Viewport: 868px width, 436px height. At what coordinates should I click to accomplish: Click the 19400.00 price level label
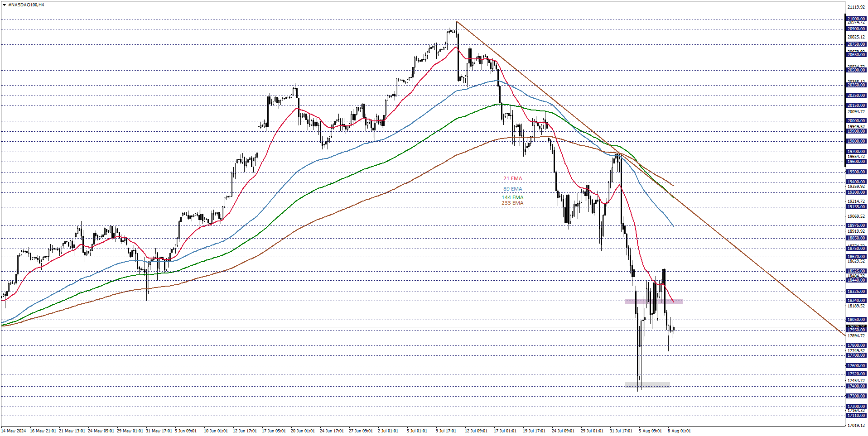pyautogui.click(x=856, y=182)
